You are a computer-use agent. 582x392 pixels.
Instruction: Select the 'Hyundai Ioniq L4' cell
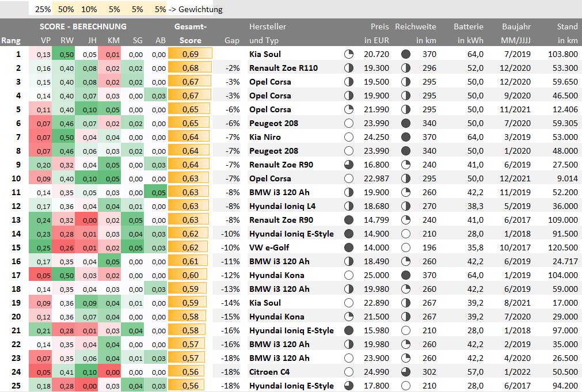pyautogui.click(x=283, y=206)
